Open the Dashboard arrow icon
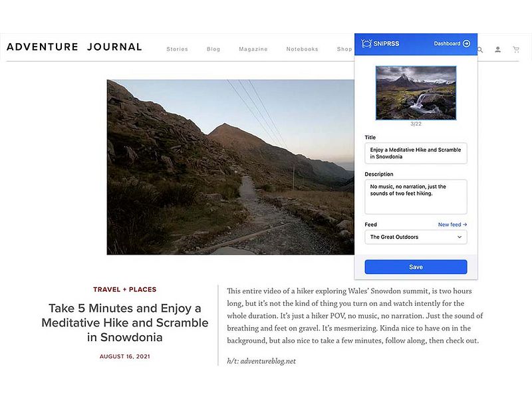This screenshot has height=399, width=532. (x=467, y=43)
